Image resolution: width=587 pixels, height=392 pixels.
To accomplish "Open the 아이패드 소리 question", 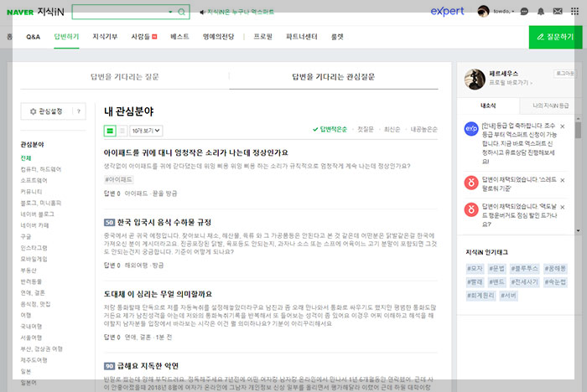I will pos(195,152).
